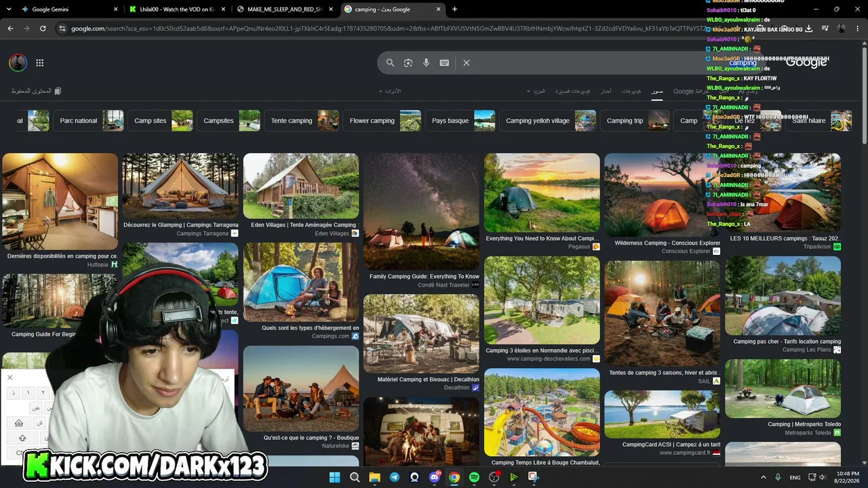Expand the الأدوات tools dropdown
The image size is (868, 488).
[389, 91]
